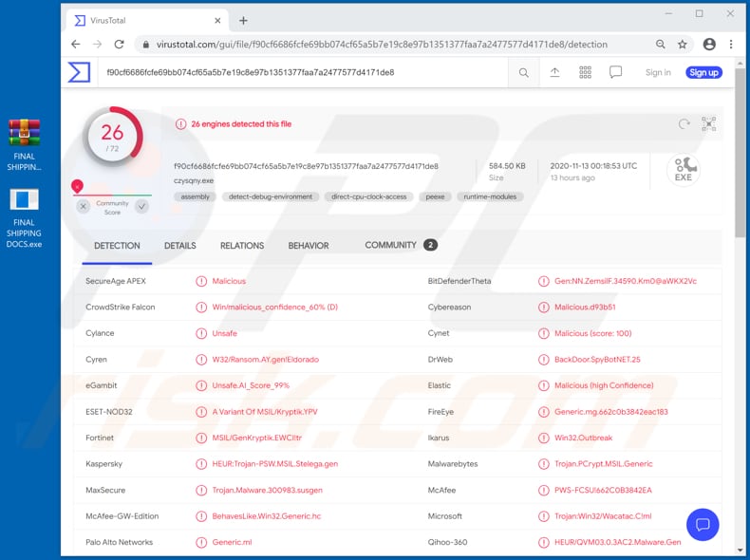The height and width of the screenshot is (560, 750).
Task: Click the VirusTotal logo icon
Action: pyautogui.click(x=79, y=72)
